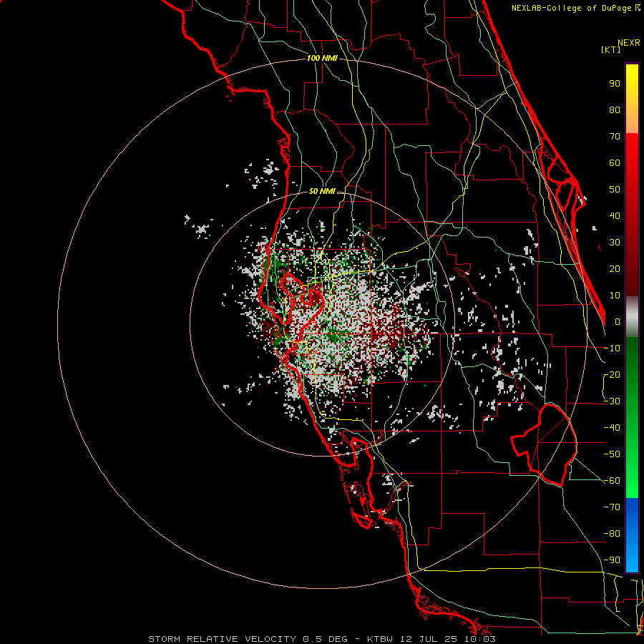This screenshot has height=644, width=644.
Task: Click the "50 NMI" range ring label
Action: (322, 191)
